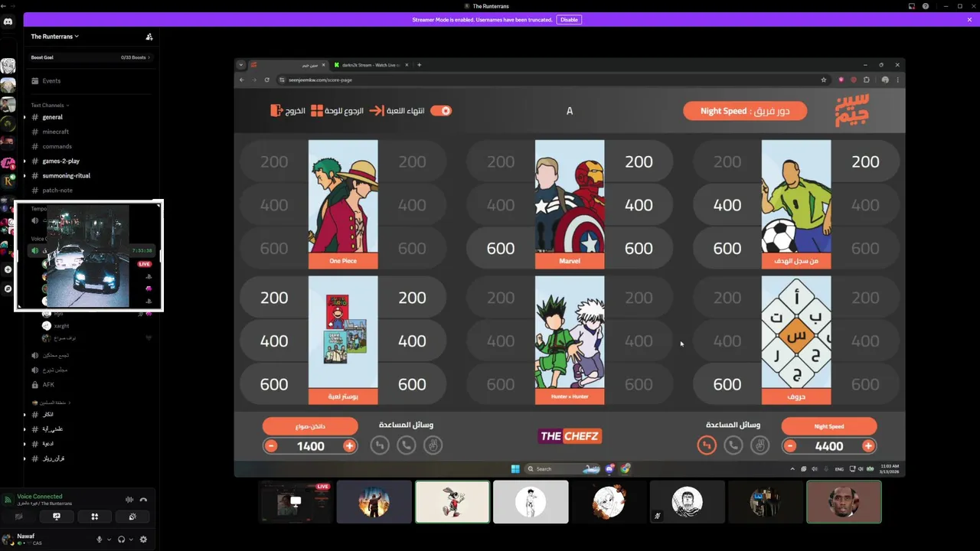The width and height of the screenshot is (980, 551).
Task: Open the soundboard button in the voice panel
Action: click(132, 517)
